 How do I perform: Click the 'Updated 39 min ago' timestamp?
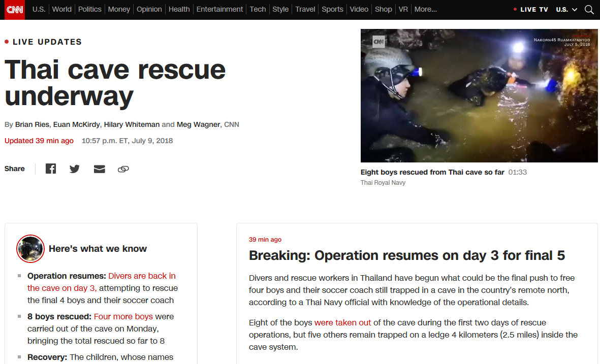(x=39, y=141)
